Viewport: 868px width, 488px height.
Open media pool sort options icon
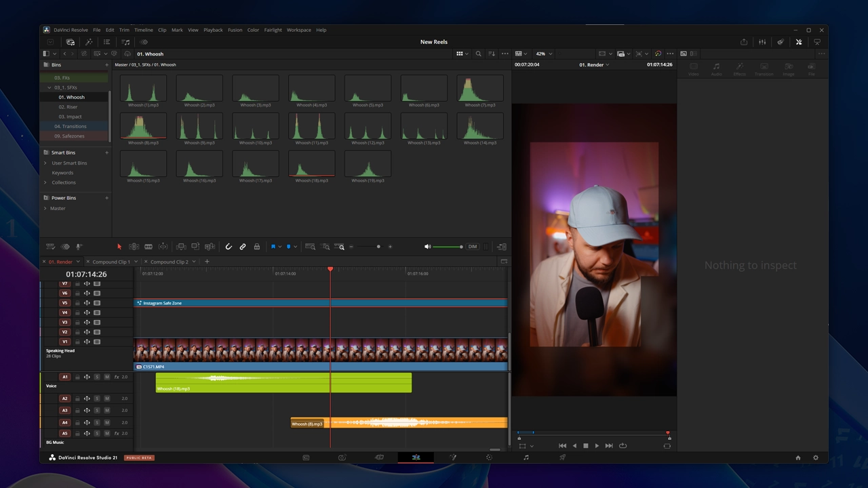click(x=492, y=54)
